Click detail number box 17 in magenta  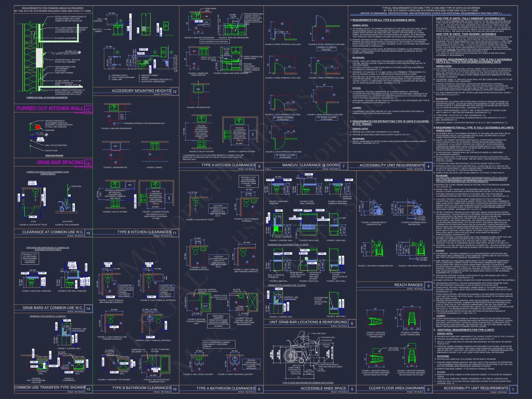88,110
